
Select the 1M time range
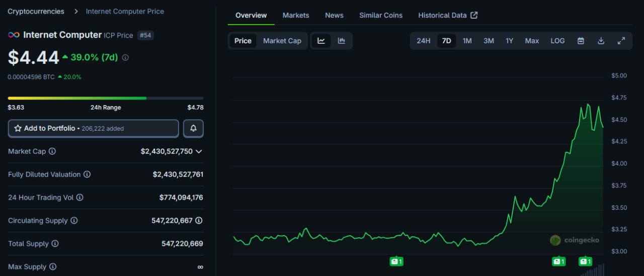click(x=467, y=41)
